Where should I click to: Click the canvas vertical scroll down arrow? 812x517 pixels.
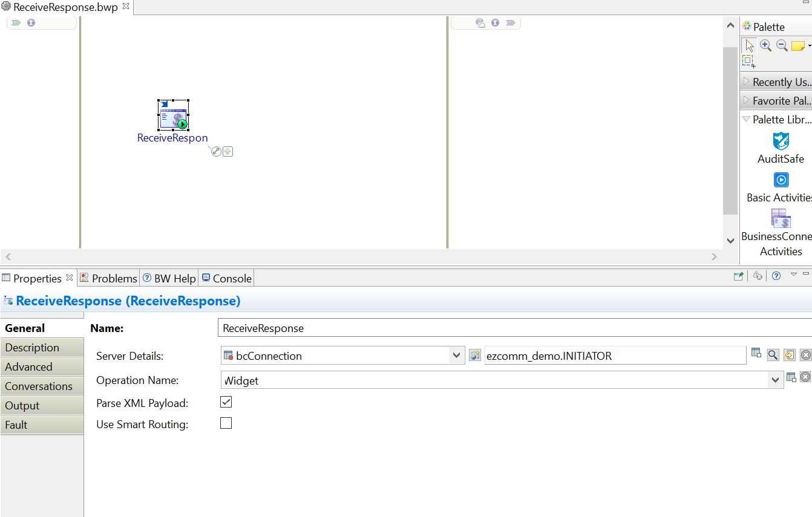point(730,240)
